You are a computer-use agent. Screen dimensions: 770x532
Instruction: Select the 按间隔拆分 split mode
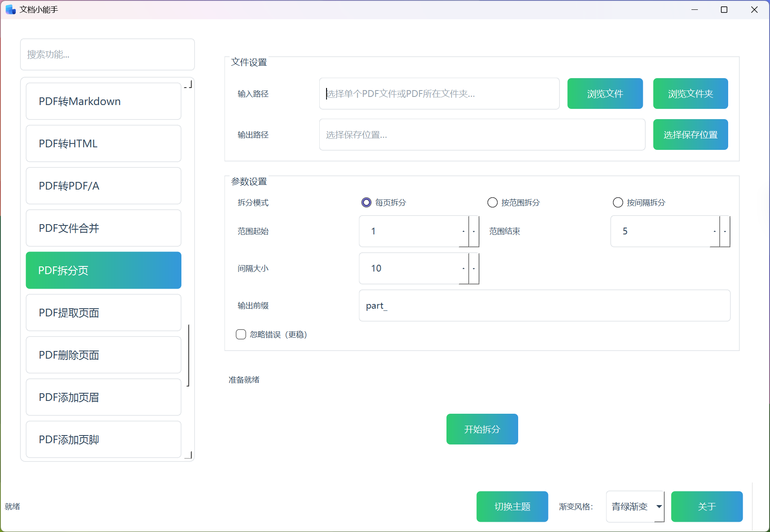[618, 202]
